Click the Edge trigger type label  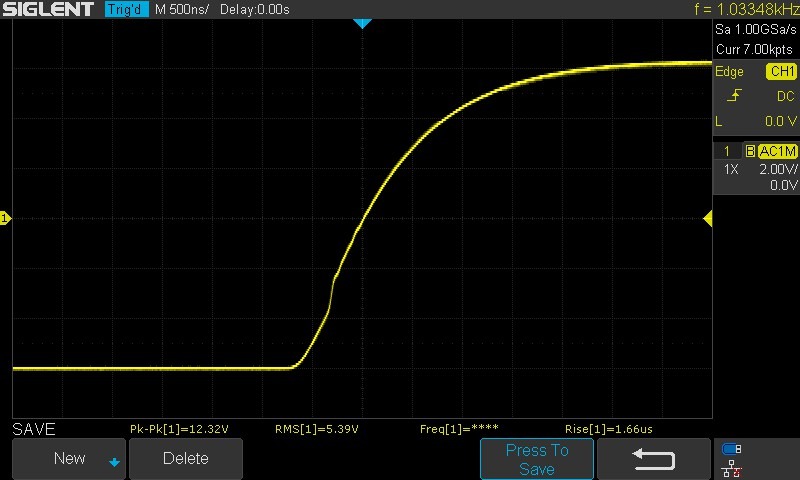(729, 71)
